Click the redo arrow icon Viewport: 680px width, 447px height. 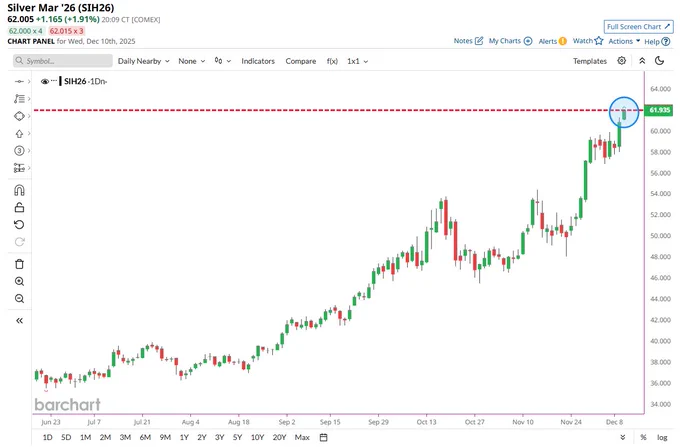19,242
